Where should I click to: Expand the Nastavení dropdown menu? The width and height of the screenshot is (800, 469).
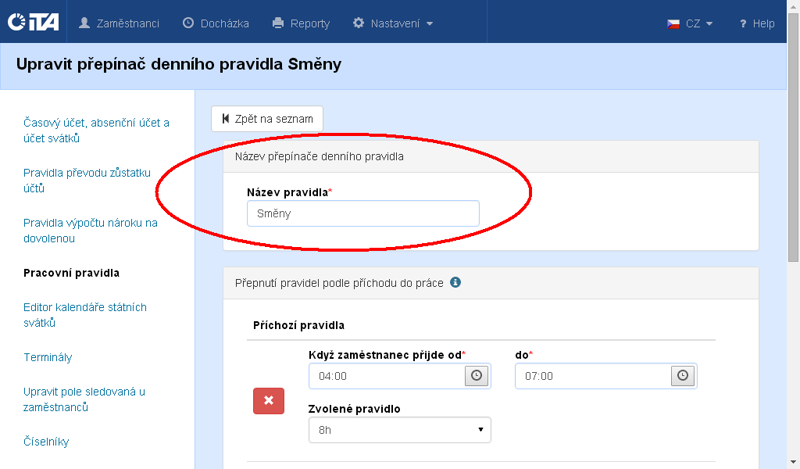393,23
